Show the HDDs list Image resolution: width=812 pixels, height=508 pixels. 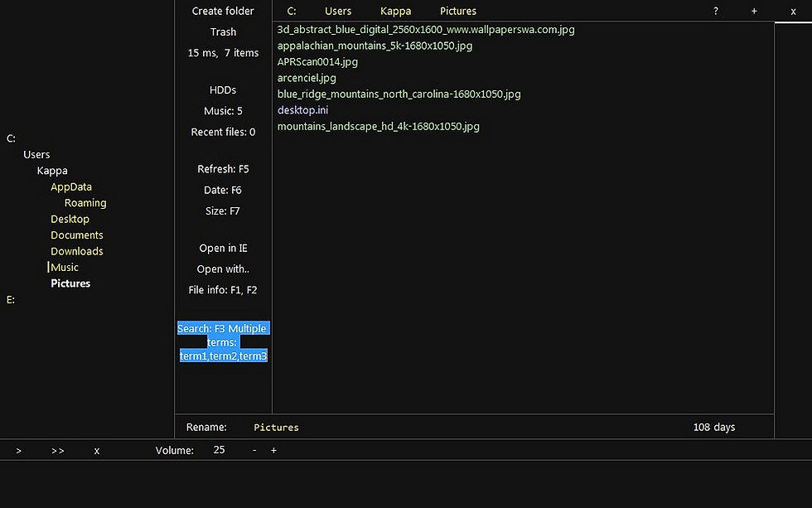click(x=223, y=90)
